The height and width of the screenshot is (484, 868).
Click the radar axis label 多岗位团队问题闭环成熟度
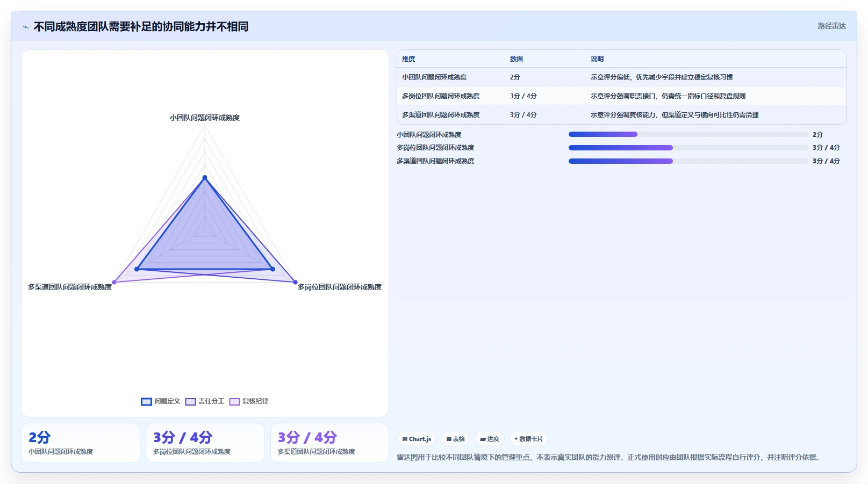coord(340,287)
